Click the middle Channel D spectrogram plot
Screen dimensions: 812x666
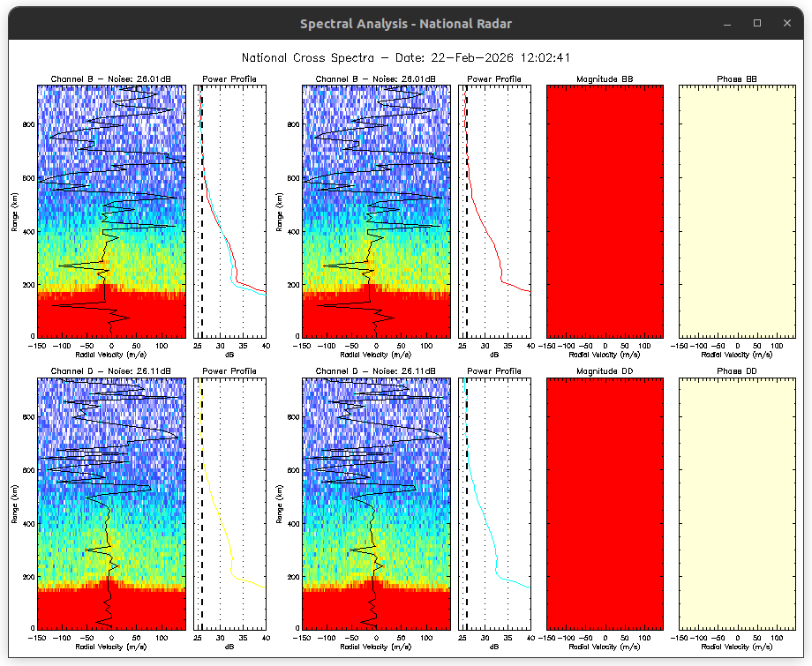click(376, 503)
